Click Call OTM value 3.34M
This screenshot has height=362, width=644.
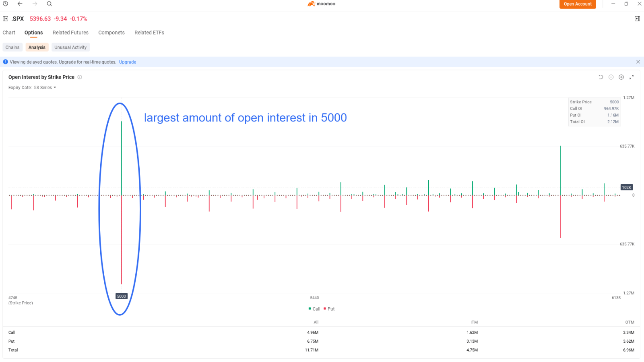coord(628,333)
